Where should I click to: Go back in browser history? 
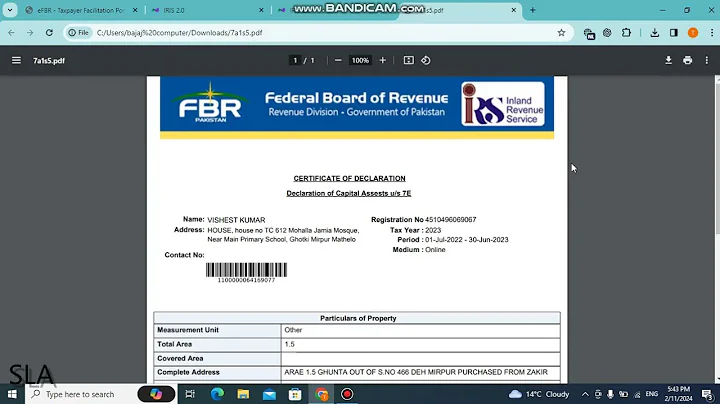click(x=11, y=33)
